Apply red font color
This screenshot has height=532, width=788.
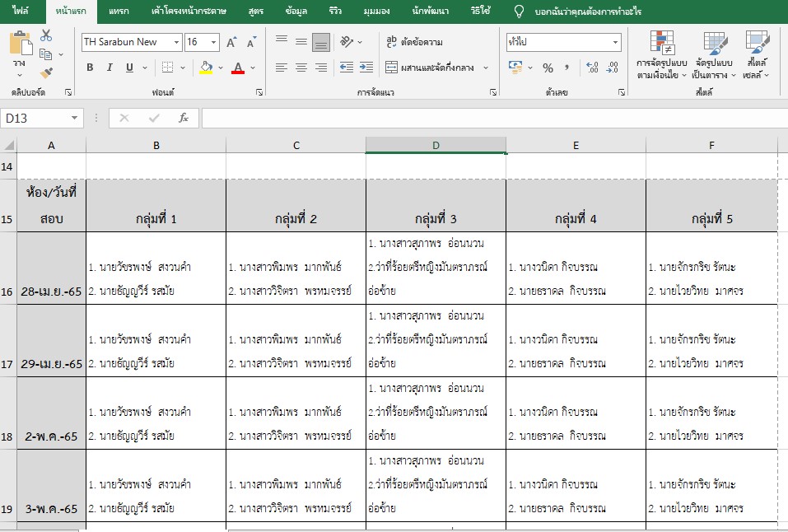[238, 68]
